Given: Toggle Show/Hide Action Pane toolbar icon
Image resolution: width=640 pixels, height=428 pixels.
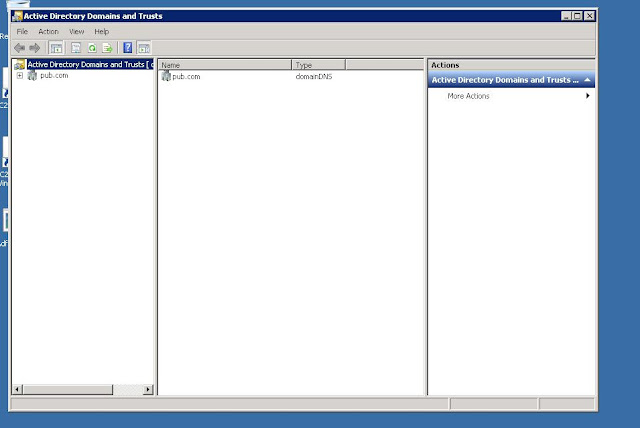Looking at the screenshot, I should pos(144,48).
